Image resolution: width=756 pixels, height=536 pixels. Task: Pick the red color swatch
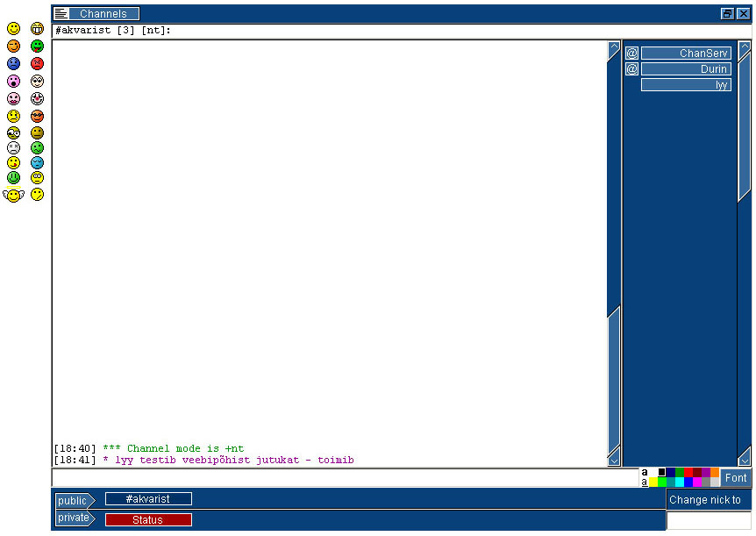(688, 472)
